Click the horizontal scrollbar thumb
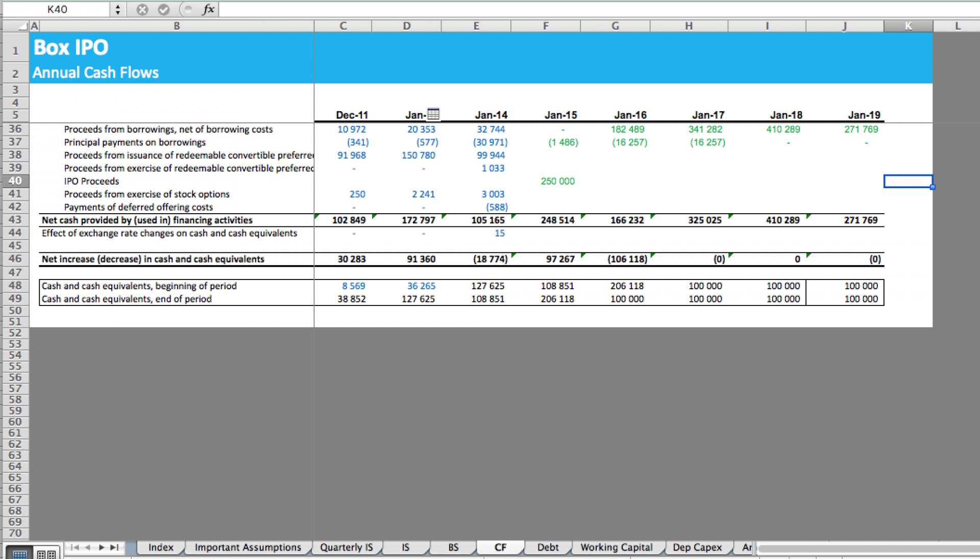Viewport: 980px width, 559px height. (x=869, y=548)
